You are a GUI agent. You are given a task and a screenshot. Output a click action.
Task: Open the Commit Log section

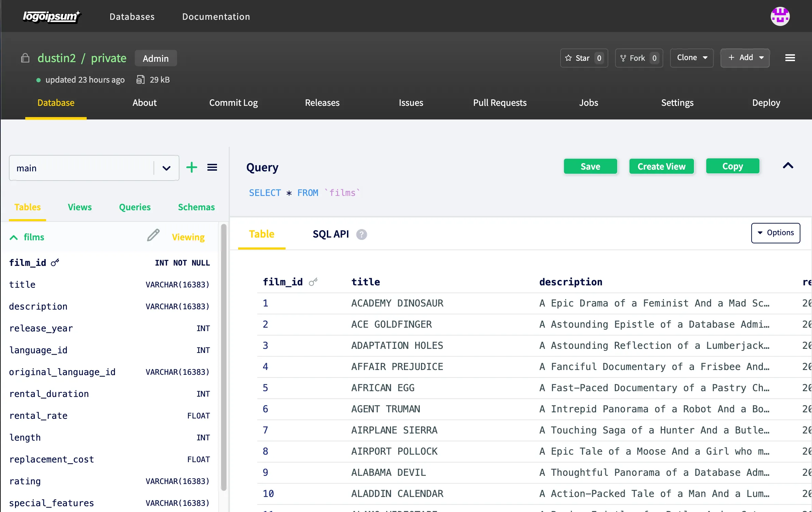click(233, 103)
